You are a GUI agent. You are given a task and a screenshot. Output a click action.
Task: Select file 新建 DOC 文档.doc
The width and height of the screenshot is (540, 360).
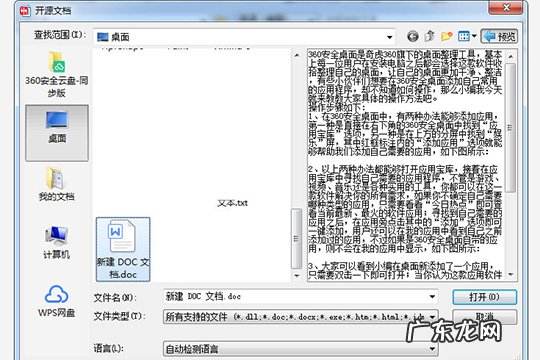coord(123,249)
